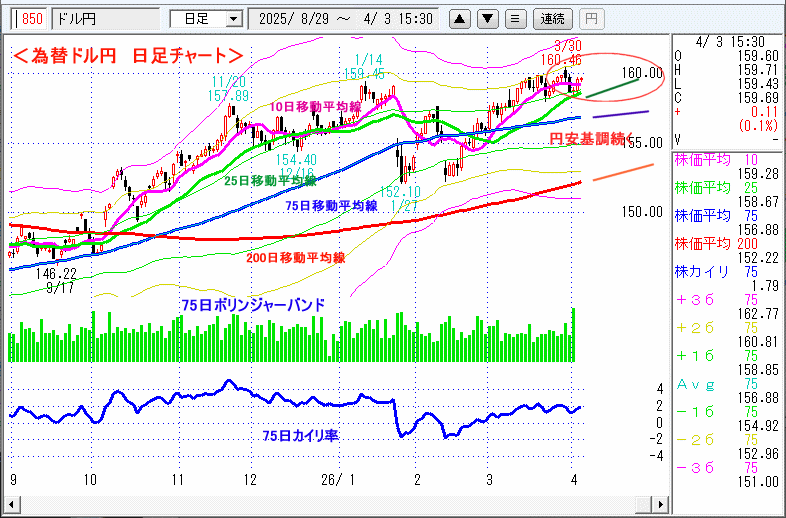Click the 円 button
786x518 pixels.
tap(592, 19)
